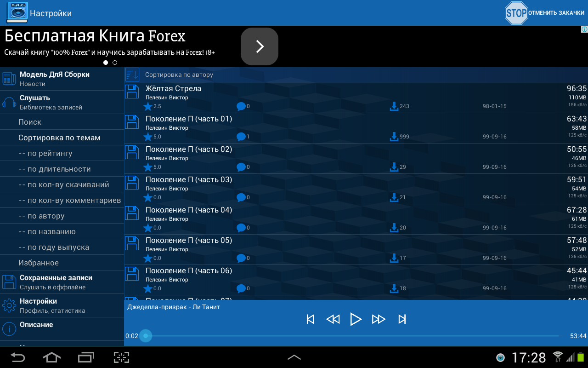The width and height of the screenshot is (588, 368).
Task: Open Поколение П (часть 05) title
Action: [x=189, y=240]
